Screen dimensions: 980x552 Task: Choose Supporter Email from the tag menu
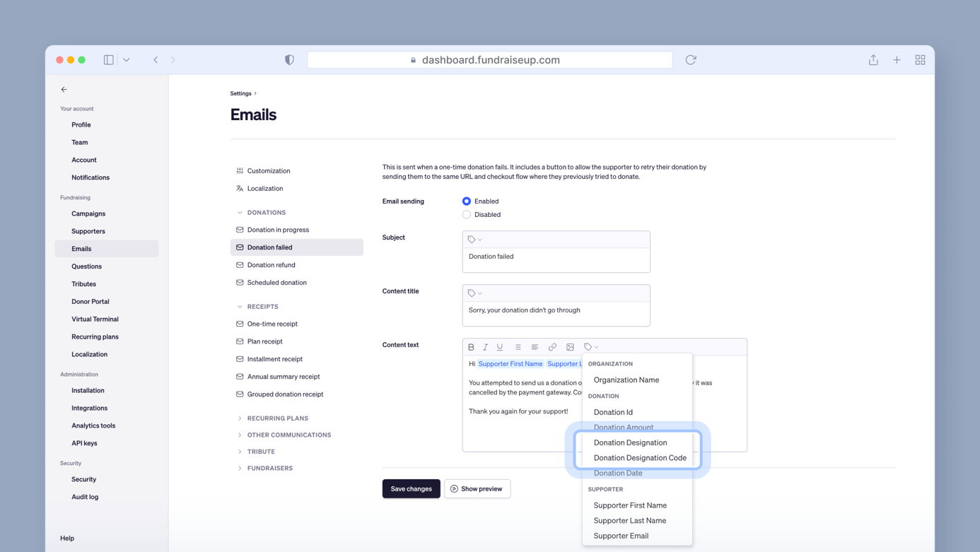click(x=621, y=536)
